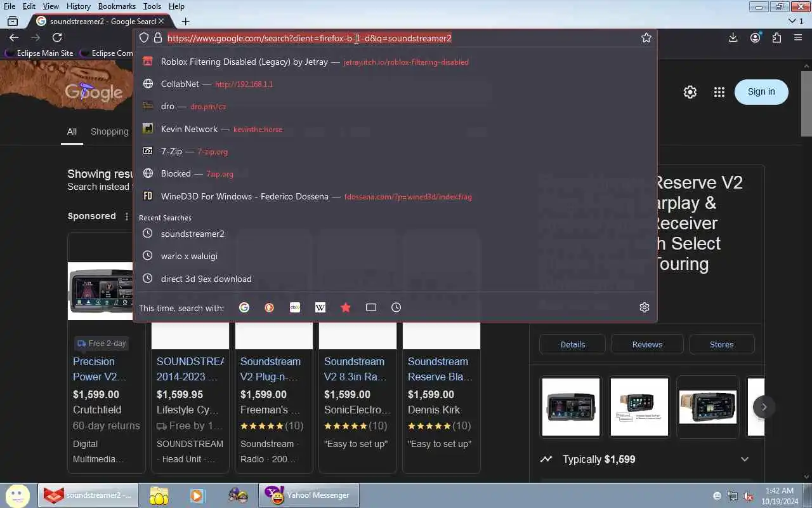Open the Tools menu
This screenshot has width=812, height=508.
tap(152, 6)
